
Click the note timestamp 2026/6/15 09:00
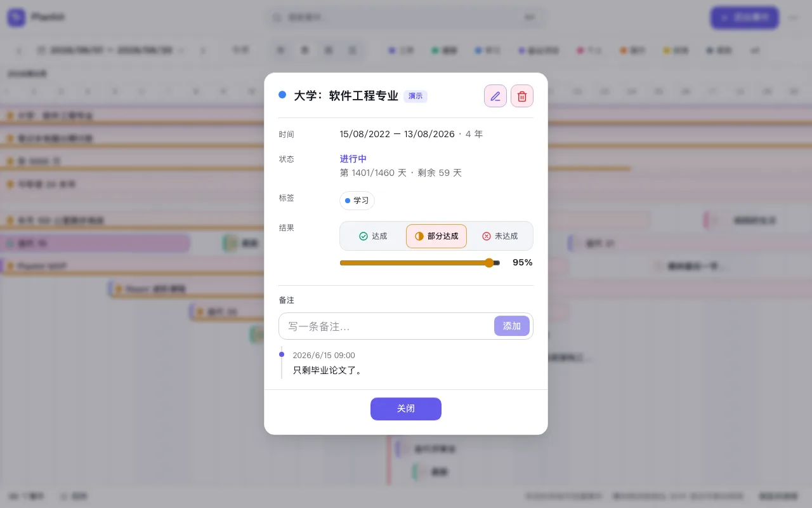pos(324,356)
